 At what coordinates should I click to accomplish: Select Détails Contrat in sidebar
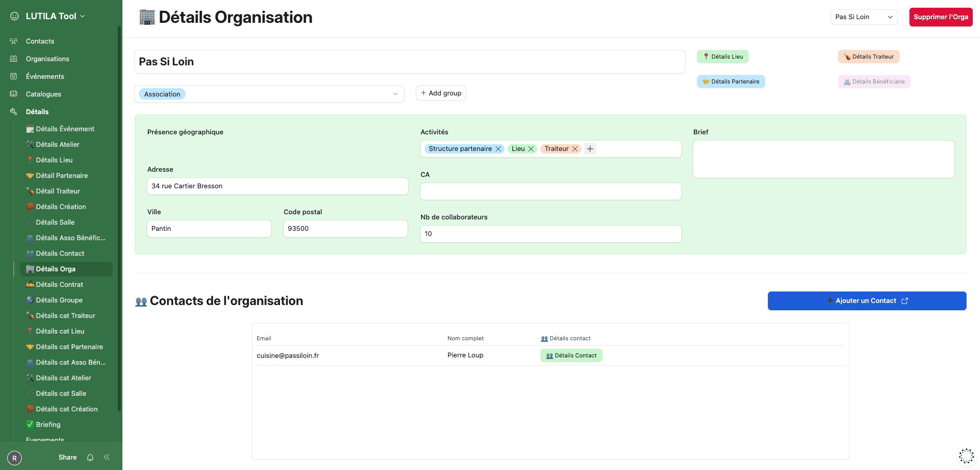click(66, 284)
